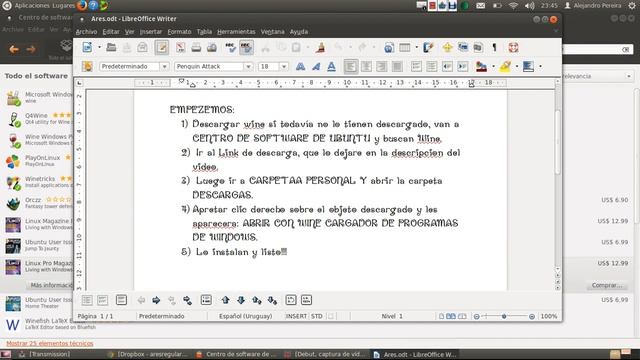This screenshot has width=640, height=360.
Task: Click Move Down arrow in numbering toolbar
Action: (241, 300)
